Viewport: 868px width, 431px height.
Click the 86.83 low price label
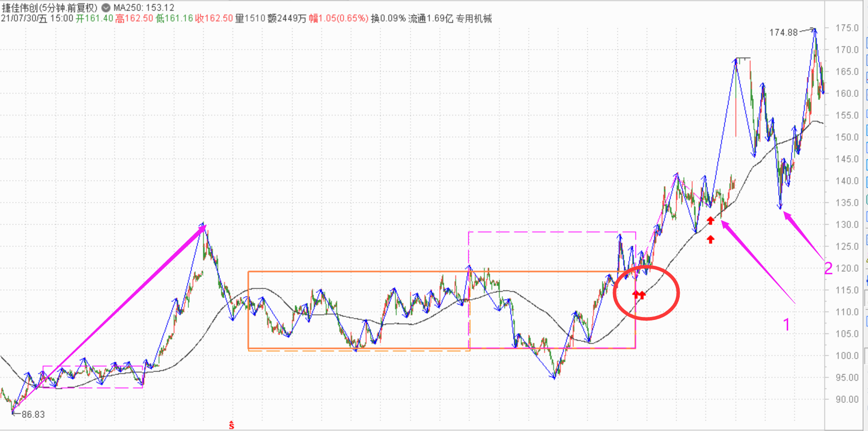click(33, 414)
